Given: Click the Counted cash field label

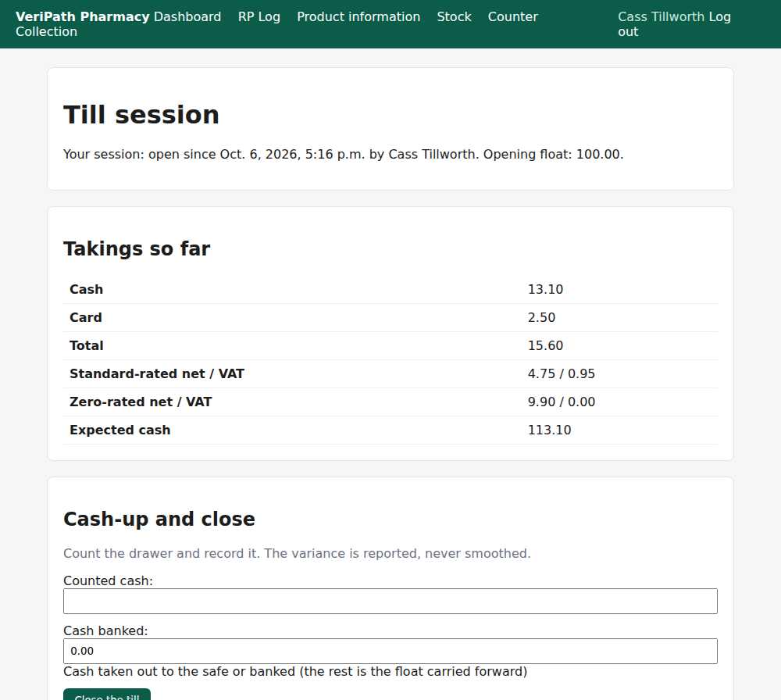Looking at the screenshot, I should 108,581.
